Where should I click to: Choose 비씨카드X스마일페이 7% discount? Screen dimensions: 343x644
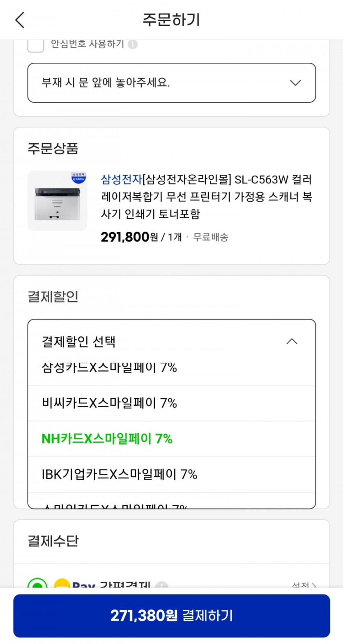pyautogui.click(x=109, y=403)
